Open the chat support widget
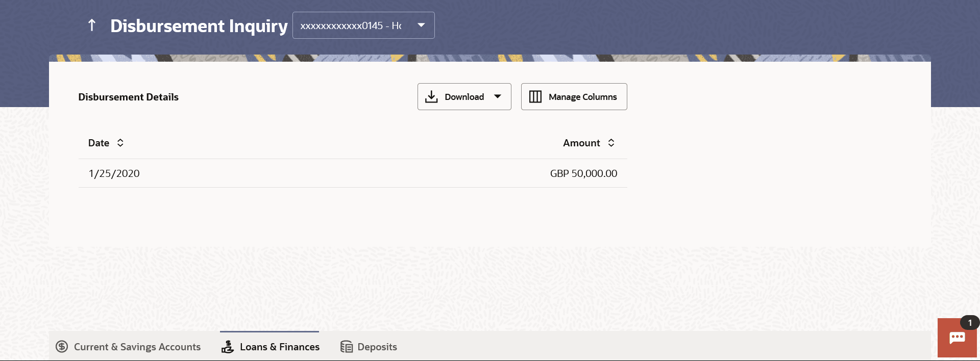The image size is (980, 361). coord(957,338)
